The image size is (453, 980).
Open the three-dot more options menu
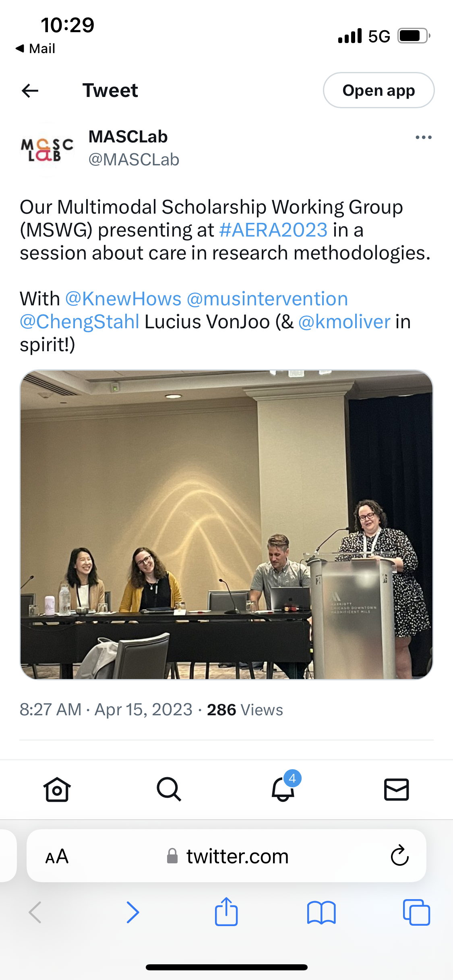click(x=424, y=138)
